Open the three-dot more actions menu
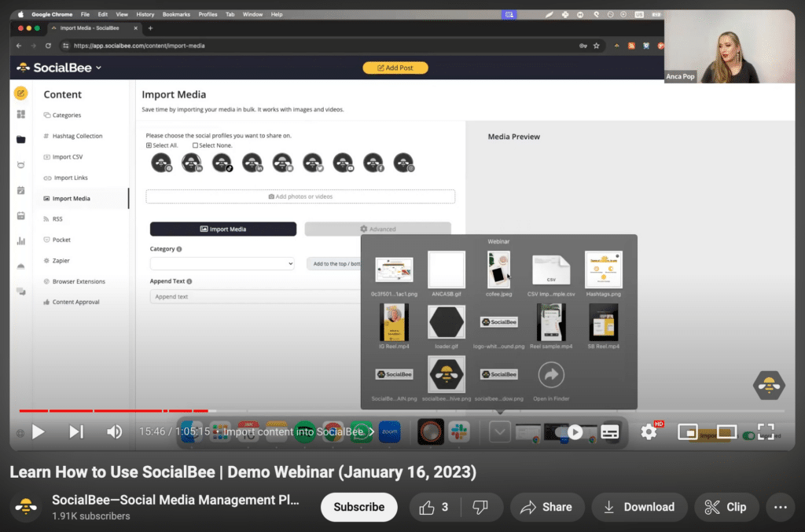 click(x=781, y=507)
